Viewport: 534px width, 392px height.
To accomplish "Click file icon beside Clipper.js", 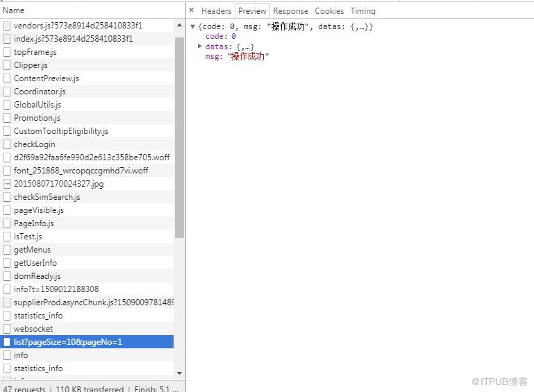I will (x=7, y=65).
